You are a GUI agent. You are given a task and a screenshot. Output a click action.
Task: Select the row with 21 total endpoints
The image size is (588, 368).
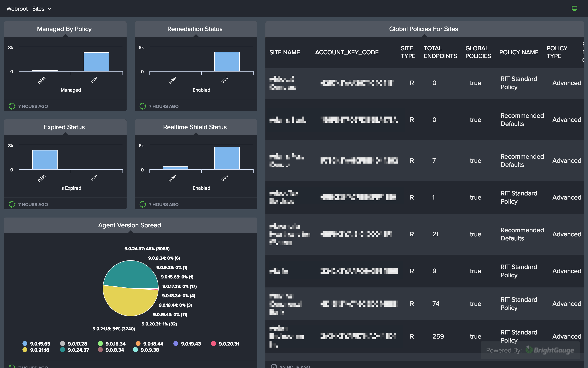pyautogui.click(x=424, y=234)
